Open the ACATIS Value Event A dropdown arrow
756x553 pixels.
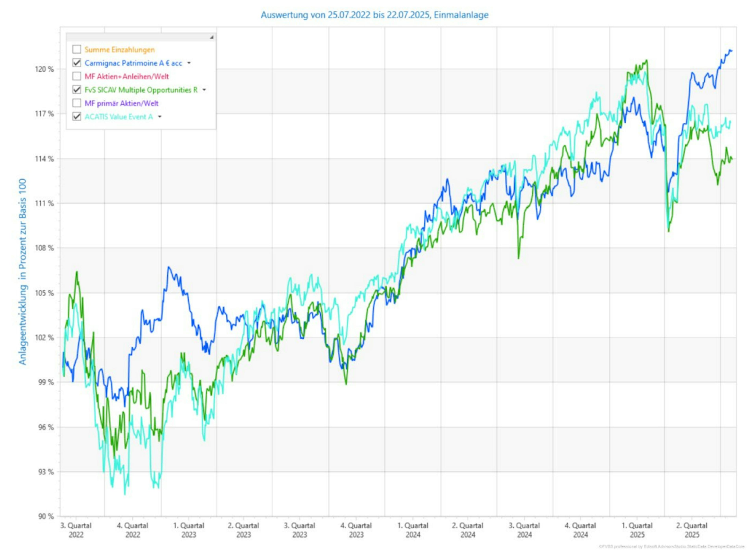pos(160,117)
